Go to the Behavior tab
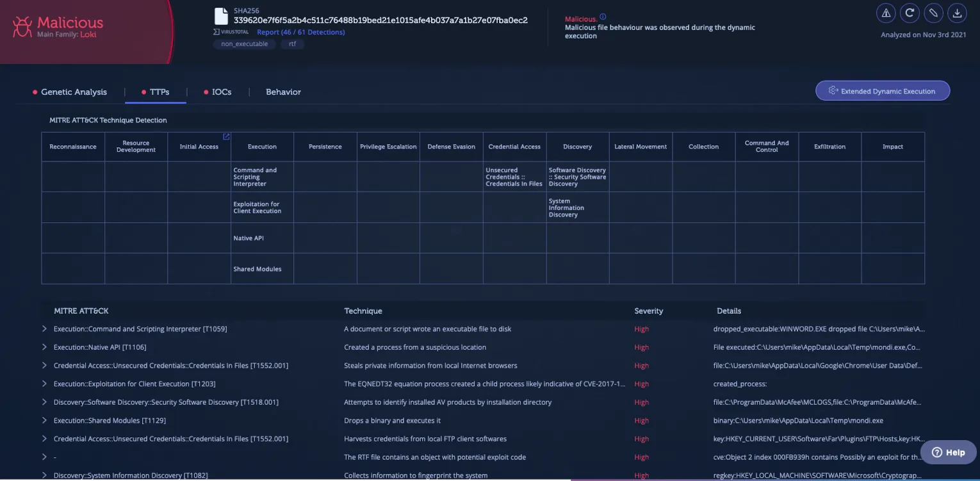The height and width of the screenshot is (481, 980). [x=283, y=92]
